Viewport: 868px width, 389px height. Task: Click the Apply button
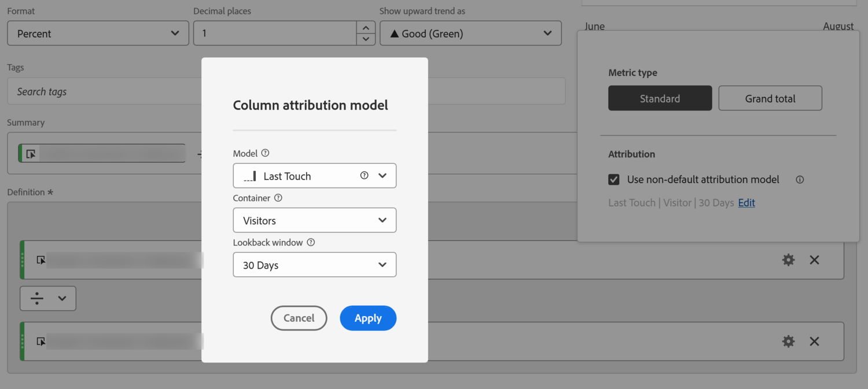tap(368, 318)
